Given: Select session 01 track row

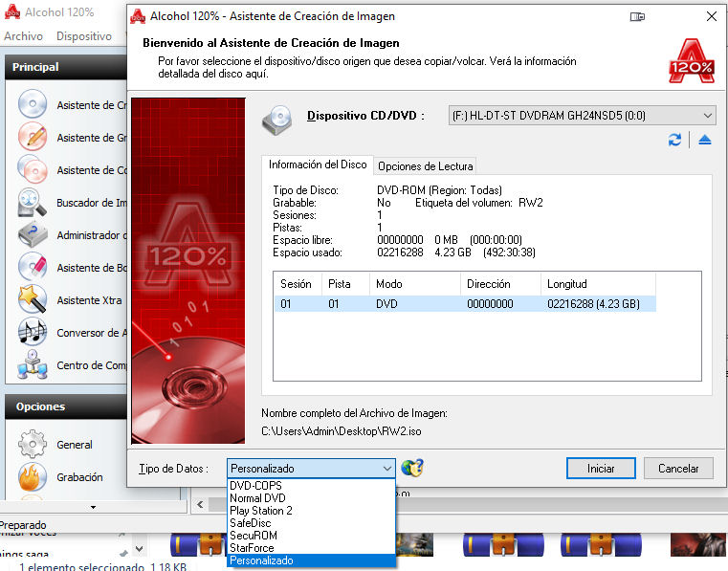Looking at the screenshot, I should [x=465, y=304].
